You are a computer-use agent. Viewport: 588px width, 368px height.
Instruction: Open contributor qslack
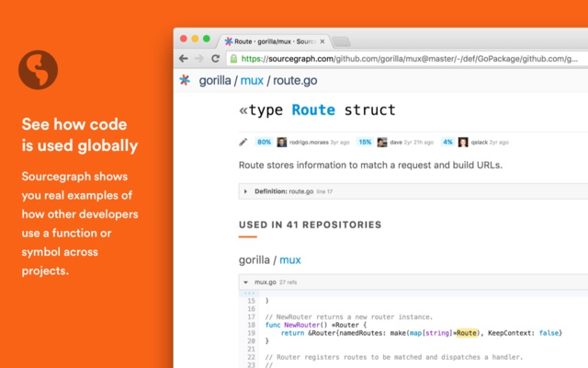coord(480,143)
